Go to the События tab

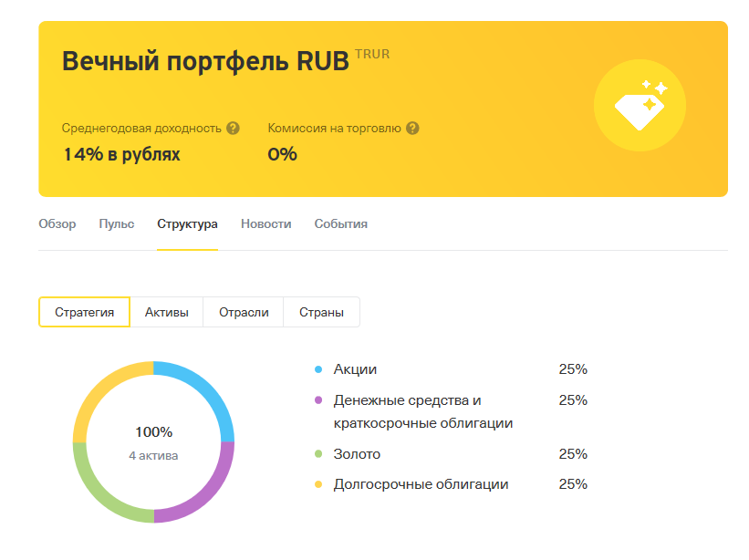(339, 223)
